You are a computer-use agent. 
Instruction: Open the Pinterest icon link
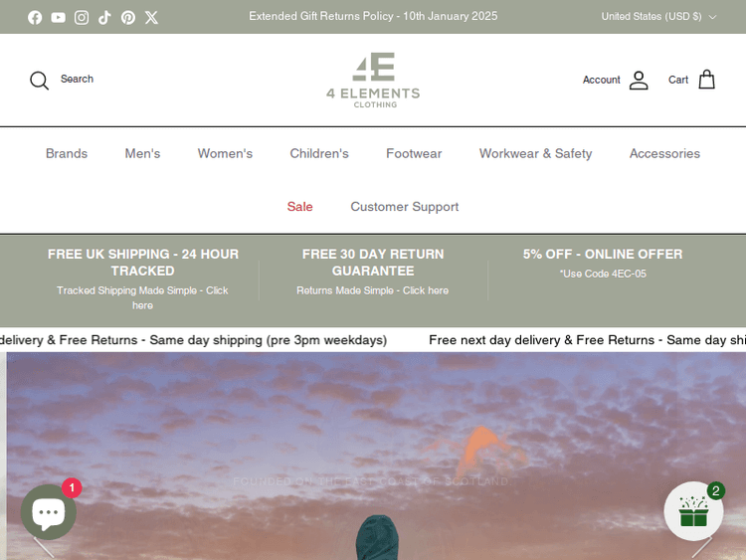(x=128, y=18)
